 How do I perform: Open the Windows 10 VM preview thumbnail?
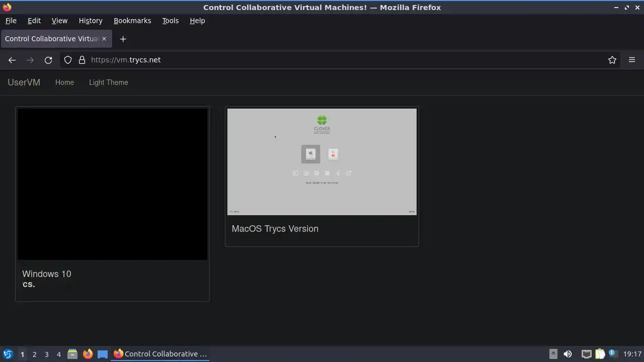point(112,184)
